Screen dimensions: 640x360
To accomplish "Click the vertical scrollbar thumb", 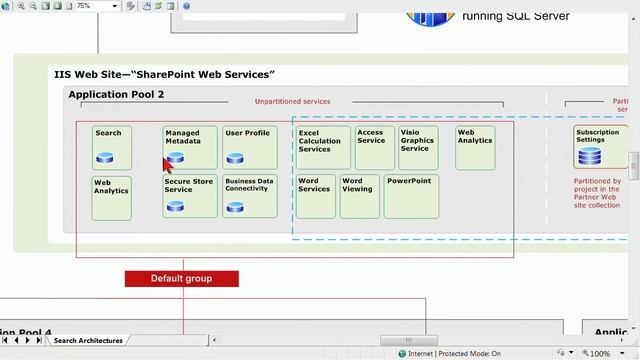I will click(x=634, y=166).
